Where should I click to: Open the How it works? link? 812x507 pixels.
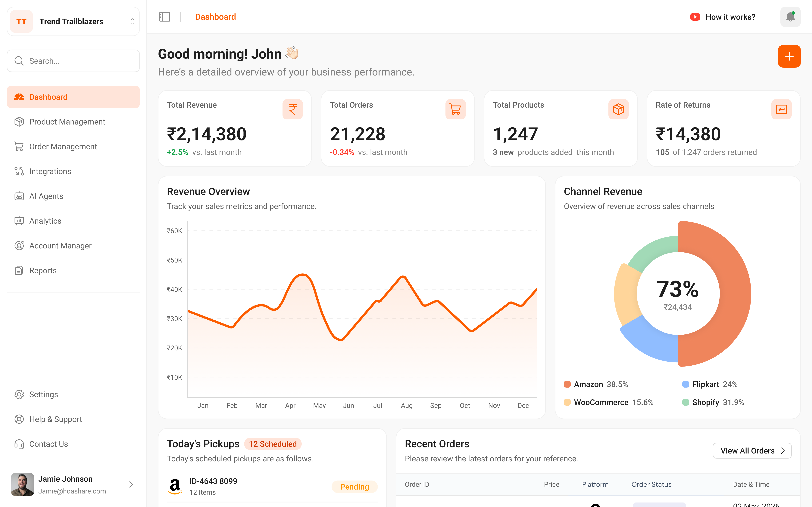tap(730, 17)
